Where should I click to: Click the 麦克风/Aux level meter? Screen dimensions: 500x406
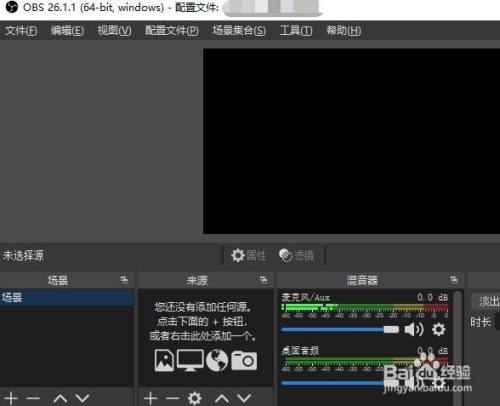(x=365, y=307)
